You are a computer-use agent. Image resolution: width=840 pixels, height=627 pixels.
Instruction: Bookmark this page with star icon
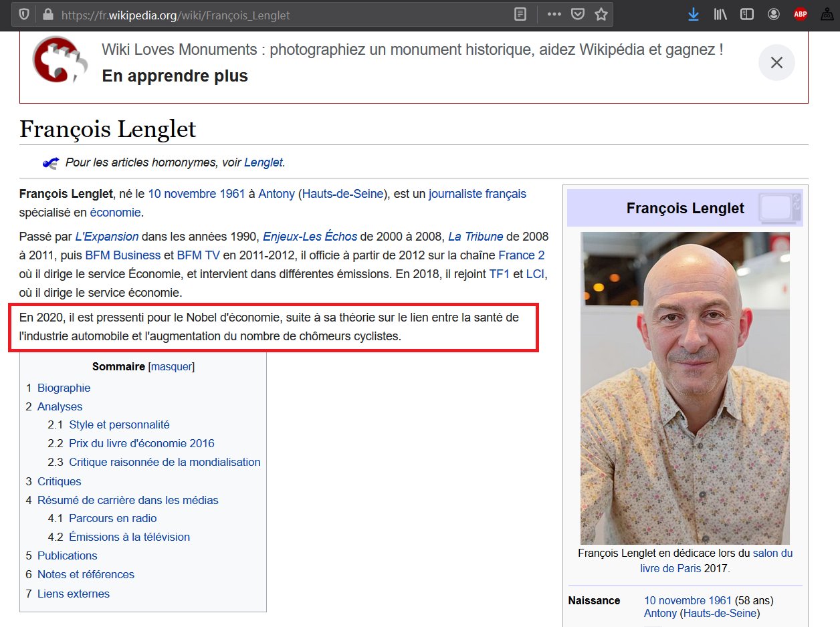point(601,14)
